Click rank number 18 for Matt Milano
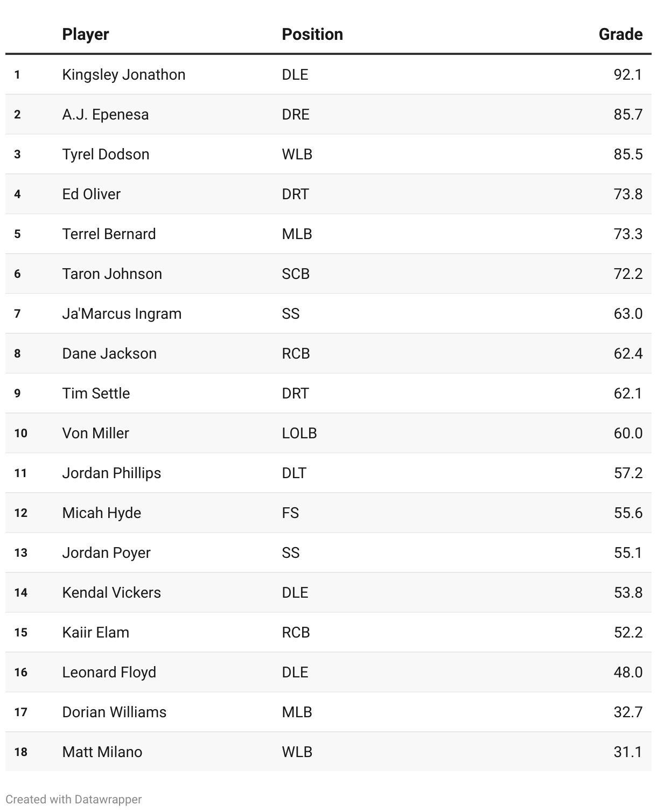This screenshot has width=657, height=812. [21, 752]
